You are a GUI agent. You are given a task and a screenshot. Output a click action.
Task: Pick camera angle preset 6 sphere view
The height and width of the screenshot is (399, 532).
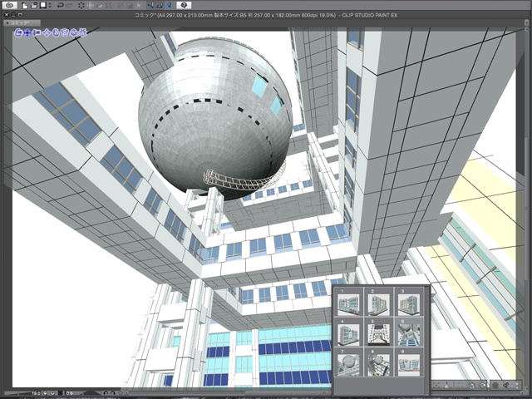coord(409,332)
